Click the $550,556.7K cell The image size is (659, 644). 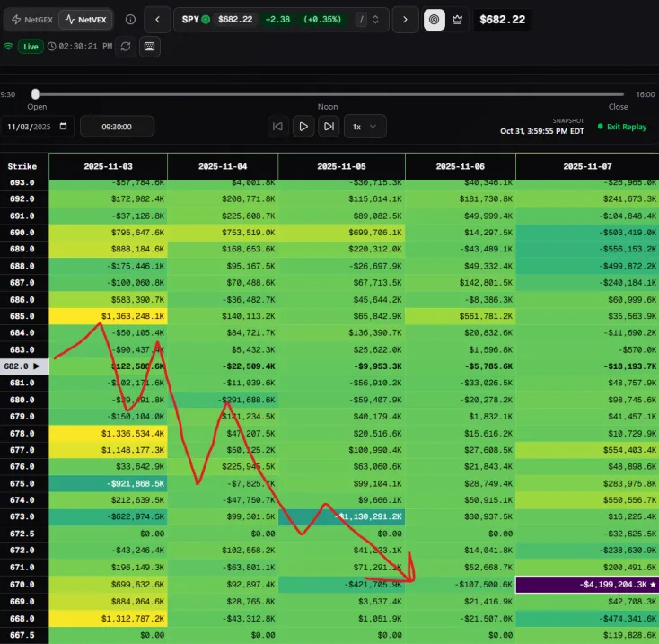(587, 499)
